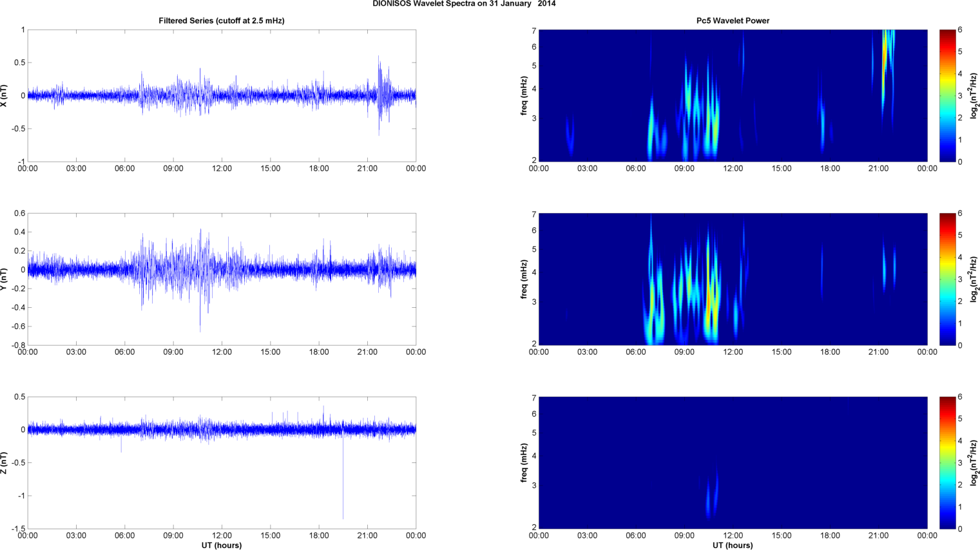Click '06:00' tick under the Z time series
This screenshot has width=980, height=550.
[124, 536]
